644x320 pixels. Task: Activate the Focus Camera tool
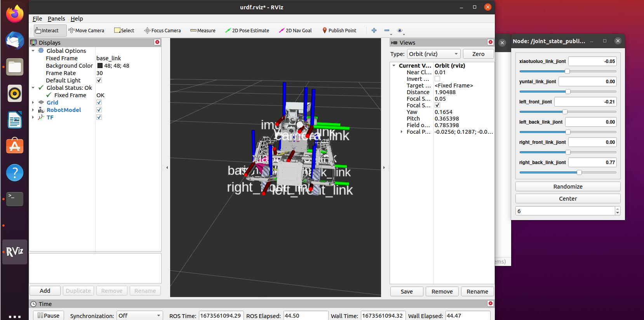(162, 30)
